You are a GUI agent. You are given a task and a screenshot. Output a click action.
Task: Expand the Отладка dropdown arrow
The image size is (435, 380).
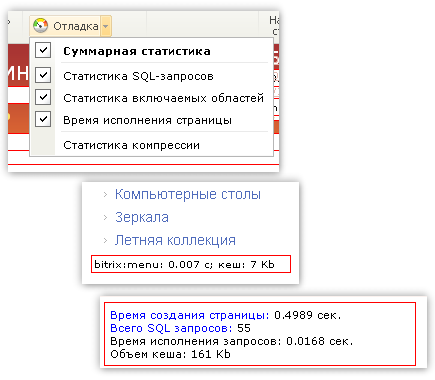pyautogui.click(x=105, y=26)
